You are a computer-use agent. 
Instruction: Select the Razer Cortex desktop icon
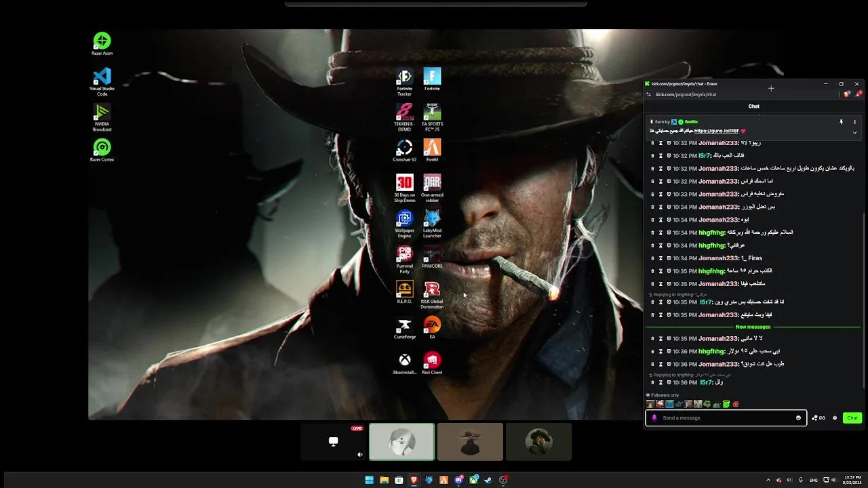pyautogui.click(x=102, y=150)
